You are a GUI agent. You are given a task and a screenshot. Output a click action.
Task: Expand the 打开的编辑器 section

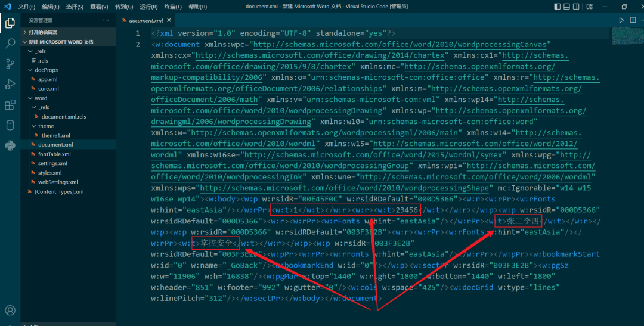68,32
